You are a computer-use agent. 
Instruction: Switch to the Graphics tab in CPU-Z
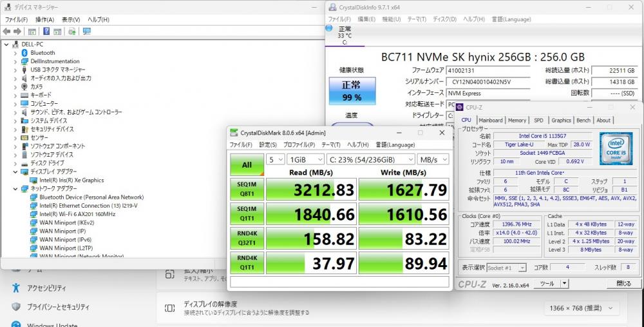pyautogui.click(x=561, y=120)
